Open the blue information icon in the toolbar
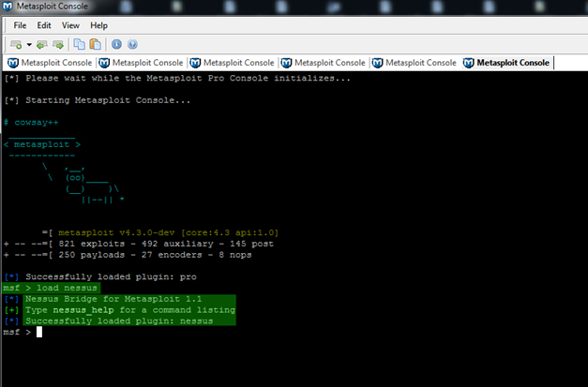The width and height of the screenshot is (588, 387). pos(116,44)
